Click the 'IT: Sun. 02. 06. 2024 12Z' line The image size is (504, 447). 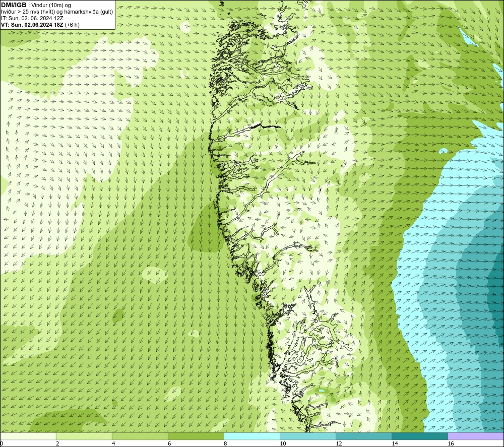pyautogui.click(x=32, y=18)
